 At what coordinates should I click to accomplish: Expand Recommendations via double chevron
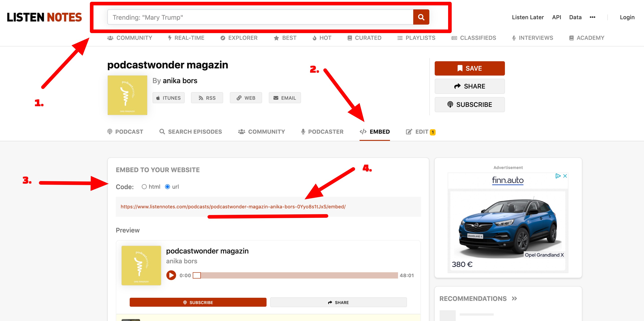click(x=514, y=298)
